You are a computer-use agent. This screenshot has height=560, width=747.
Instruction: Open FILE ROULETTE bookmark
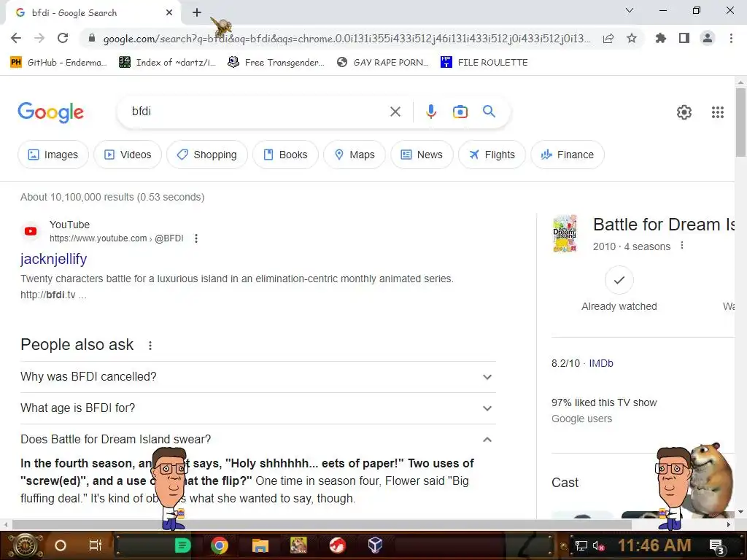tap(484, 63)
